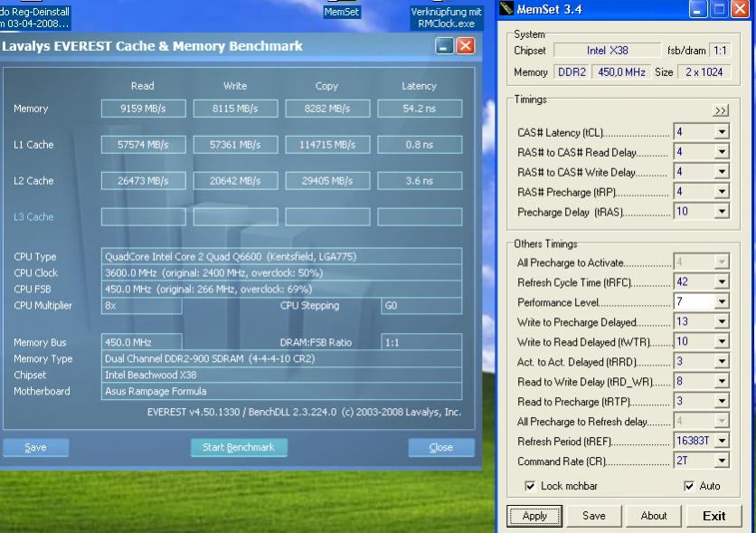Click the Apply button in MemSet

pos(534,516)
